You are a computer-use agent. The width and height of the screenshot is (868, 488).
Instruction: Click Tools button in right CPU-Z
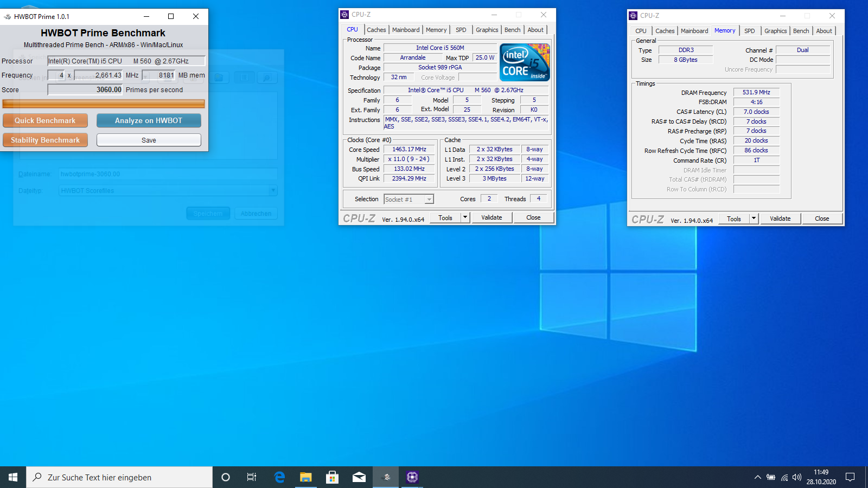pos(734,219)
